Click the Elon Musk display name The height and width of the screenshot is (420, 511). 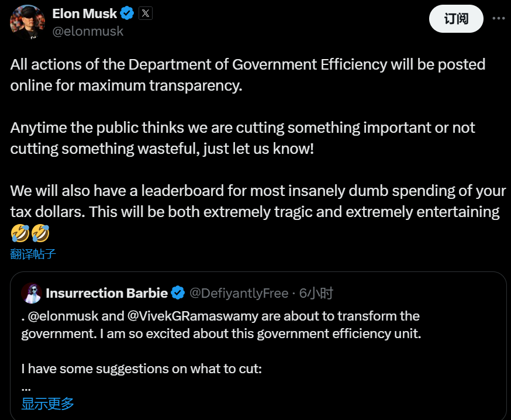(84, 13)
